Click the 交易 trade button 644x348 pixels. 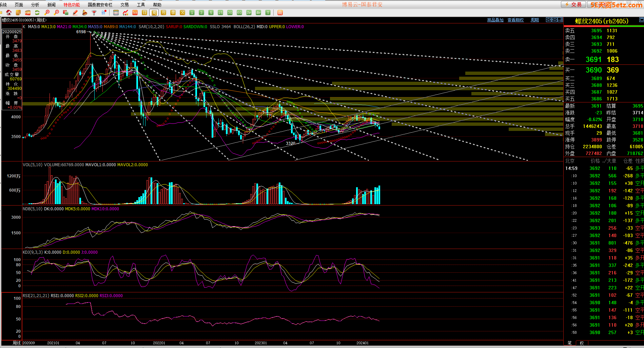(x=573, y=4)
